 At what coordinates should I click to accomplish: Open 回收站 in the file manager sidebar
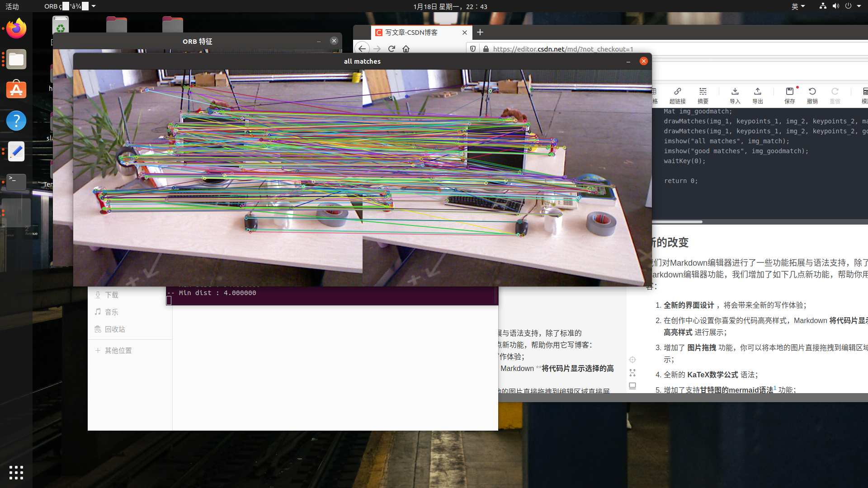pos(115,329)
